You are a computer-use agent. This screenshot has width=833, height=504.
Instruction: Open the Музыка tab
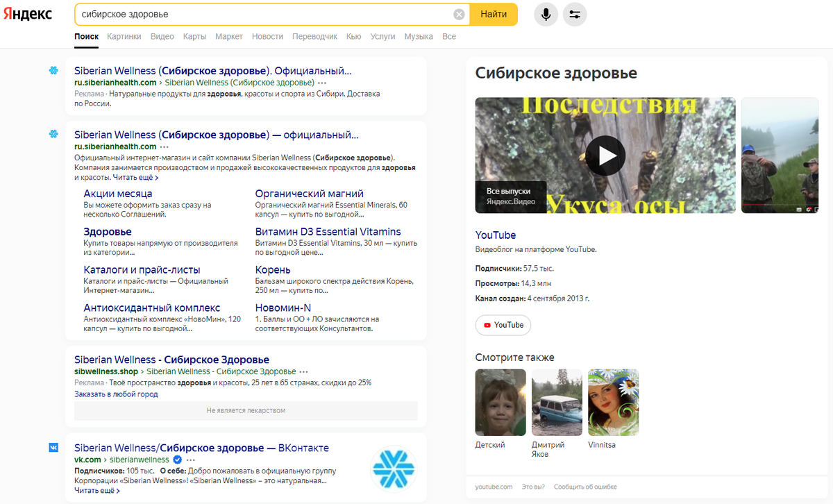pos(419,36)
